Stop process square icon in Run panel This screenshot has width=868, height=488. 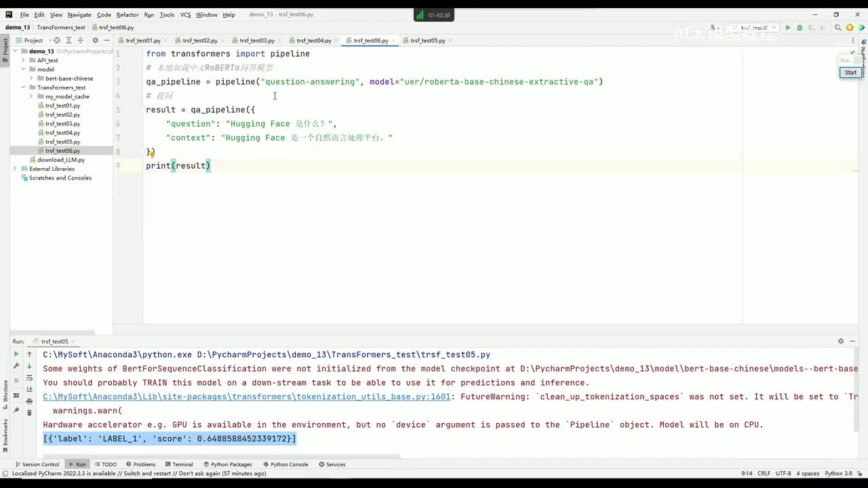16,380
